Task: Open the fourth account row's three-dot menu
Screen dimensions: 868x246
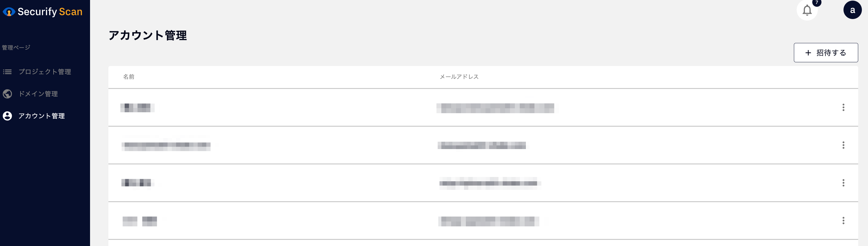Action: tap(843, 221)
